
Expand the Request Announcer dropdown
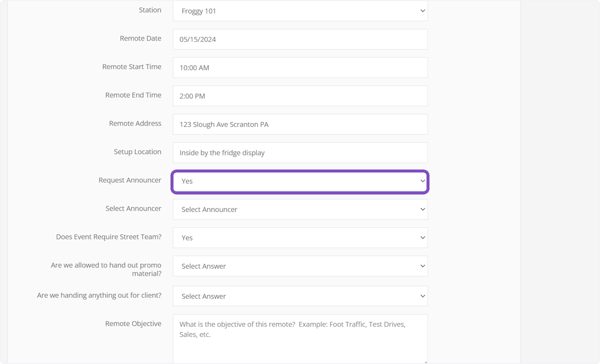coord(300,181)
